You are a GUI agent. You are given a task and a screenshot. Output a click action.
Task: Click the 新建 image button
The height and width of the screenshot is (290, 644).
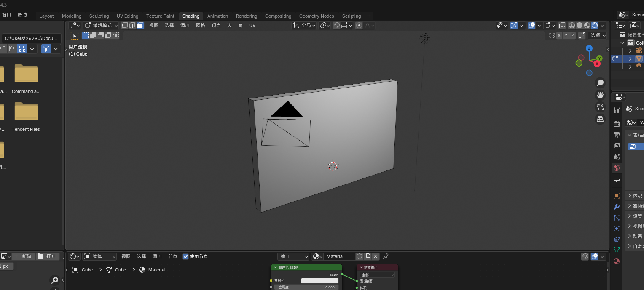[x=23, y=256]
